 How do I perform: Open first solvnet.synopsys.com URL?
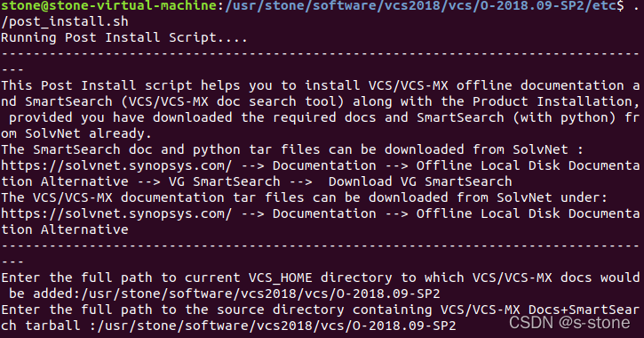pyautogui.click(x=116, y=165)
